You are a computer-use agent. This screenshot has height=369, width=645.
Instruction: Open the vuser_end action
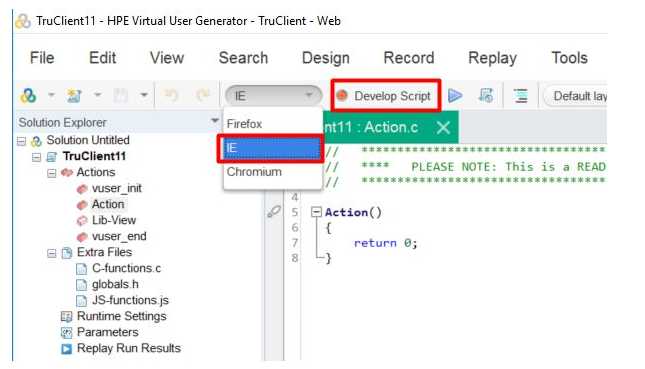point(119,236)
